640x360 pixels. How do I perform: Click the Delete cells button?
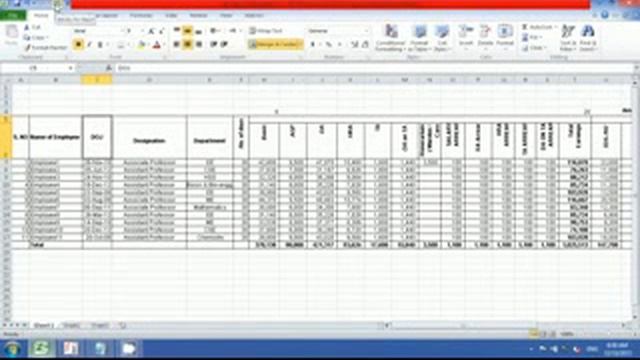pyautogui.click(x=485, y=38)
